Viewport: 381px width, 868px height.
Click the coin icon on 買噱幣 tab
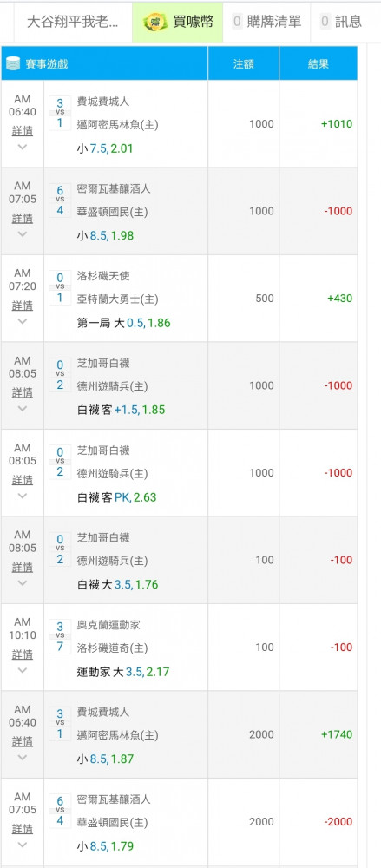pyautogui.click(x=155, y=23)
